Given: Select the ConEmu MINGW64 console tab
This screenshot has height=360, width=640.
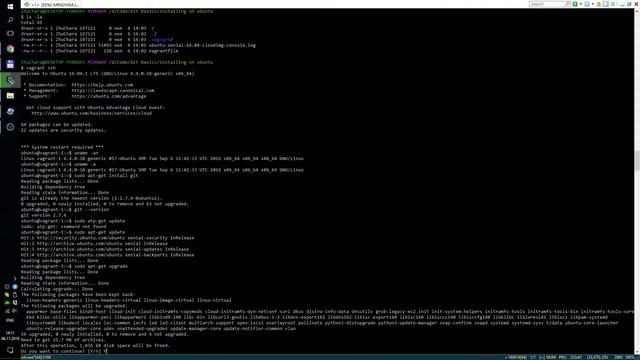Looking at the screenshot, I should point(51,4).
